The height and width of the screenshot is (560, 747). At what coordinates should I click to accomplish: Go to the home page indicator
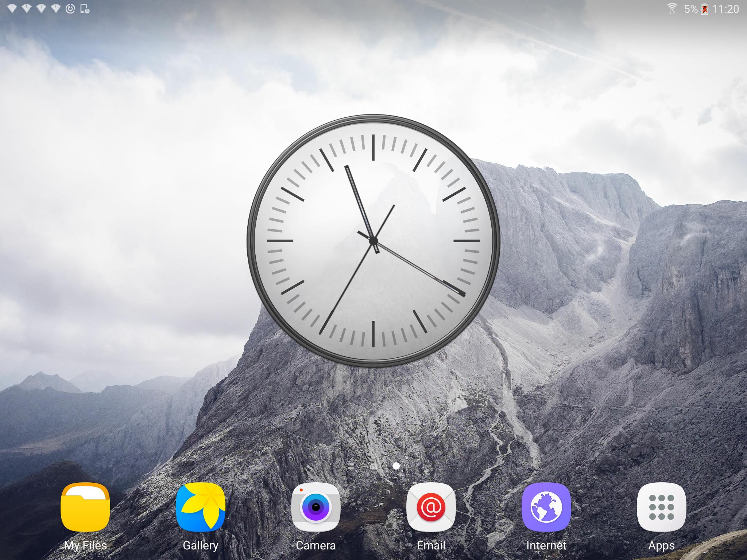373,466
